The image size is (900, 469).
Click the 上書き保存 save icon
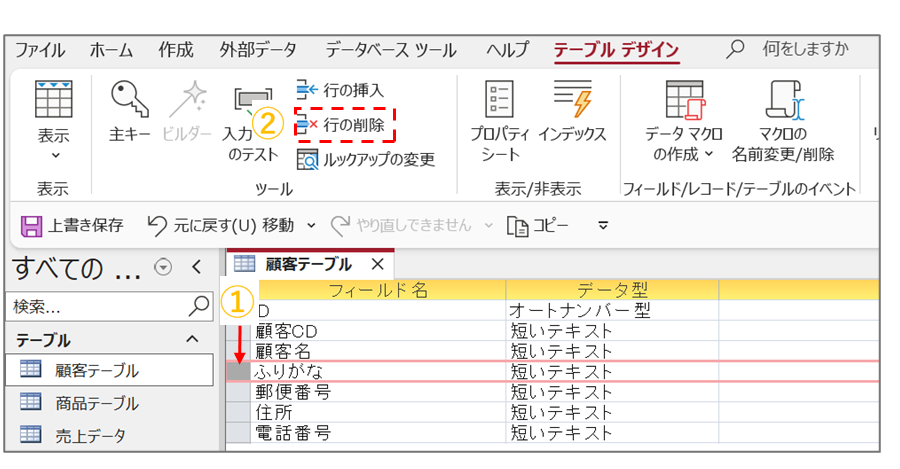click(x=32, y=225)
